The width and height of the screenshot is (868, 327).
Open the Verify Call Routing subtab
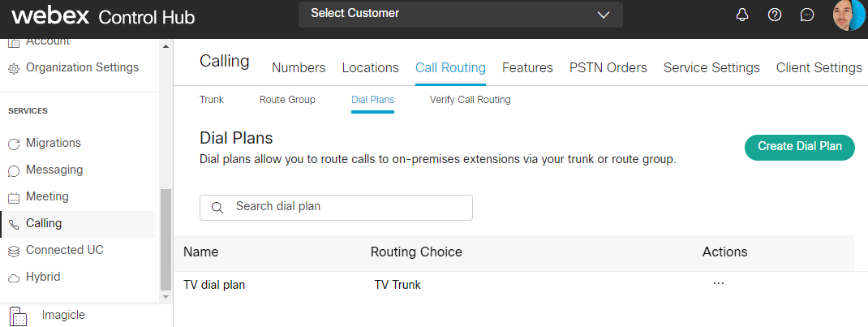pos(471,100)
